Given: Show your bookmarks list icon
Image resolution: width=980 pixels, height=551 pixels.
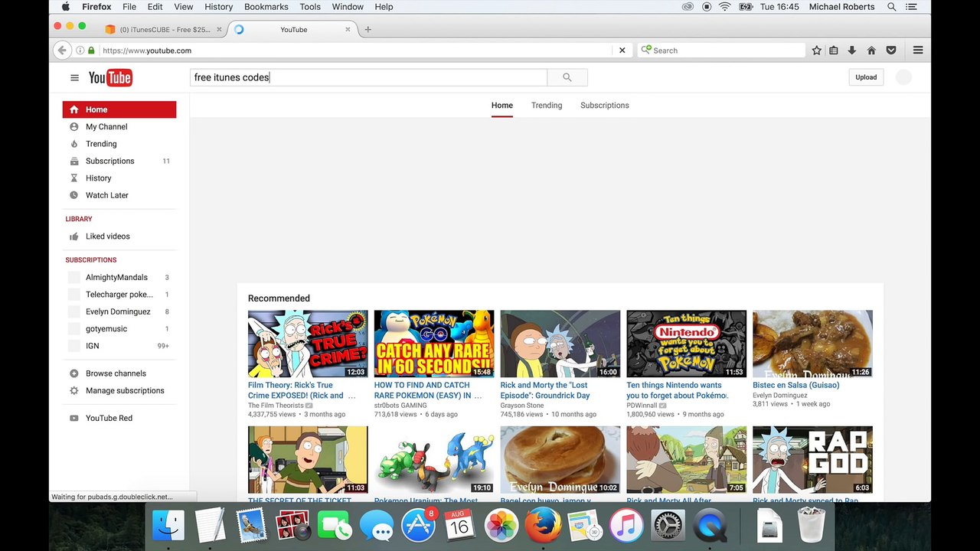Looking at the screenshot, I should [834, 51].
